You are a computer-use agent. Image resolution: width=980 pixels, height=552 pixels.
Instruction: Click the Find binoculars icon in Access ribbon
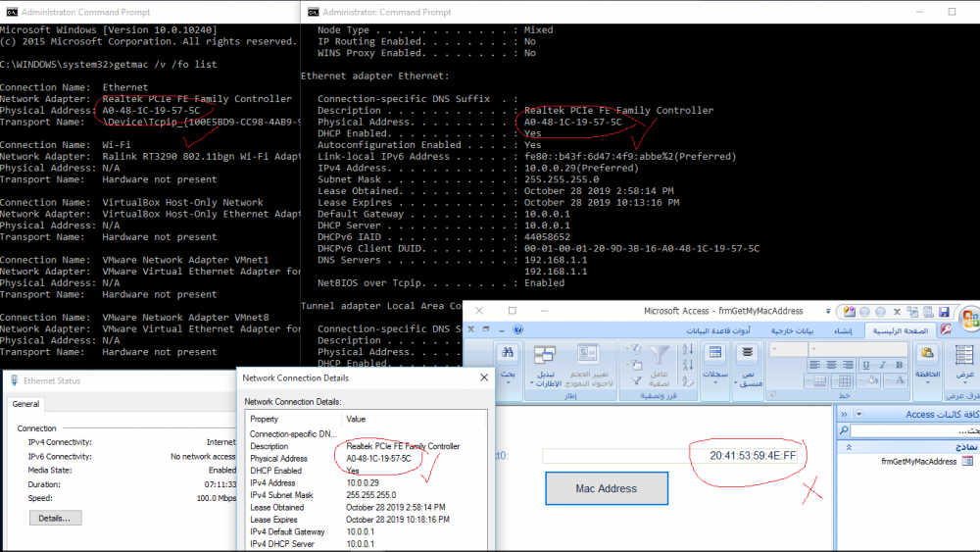pos(508,353)
